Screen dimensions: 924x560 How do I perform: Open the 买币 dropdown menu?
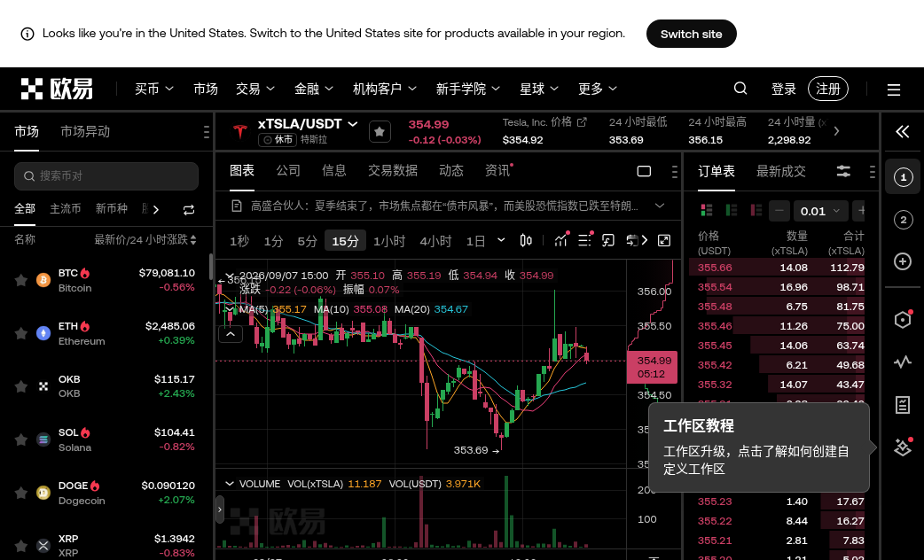pyautogui.click(x=153, y=89)
